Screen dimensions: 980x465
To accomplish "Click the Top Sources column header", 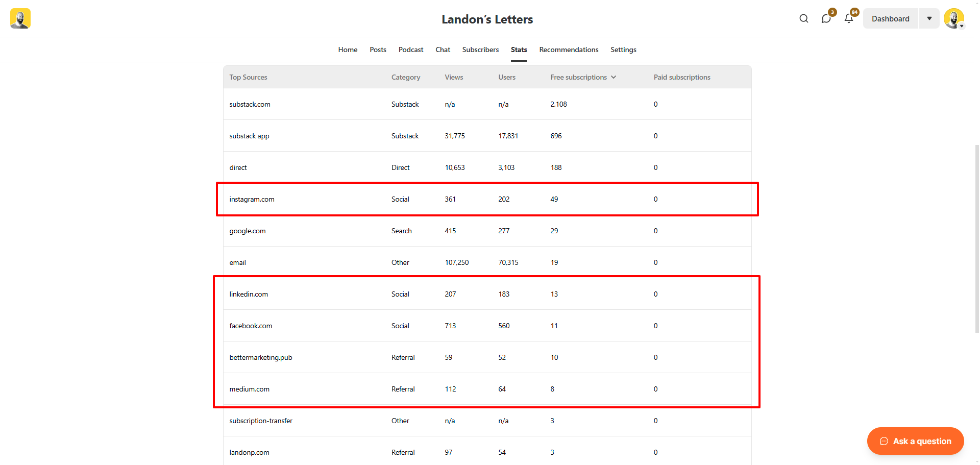I will (248, 77).
